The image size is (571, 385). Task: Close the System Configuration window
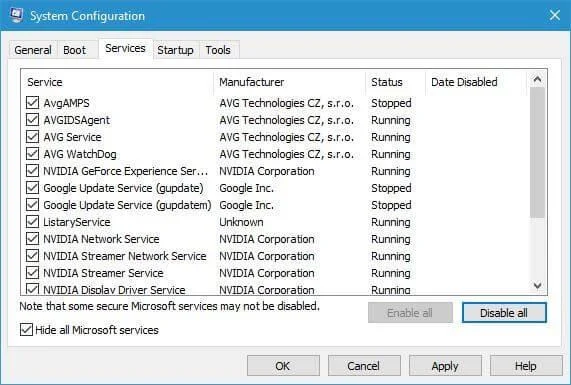click(x=555, y=15)
